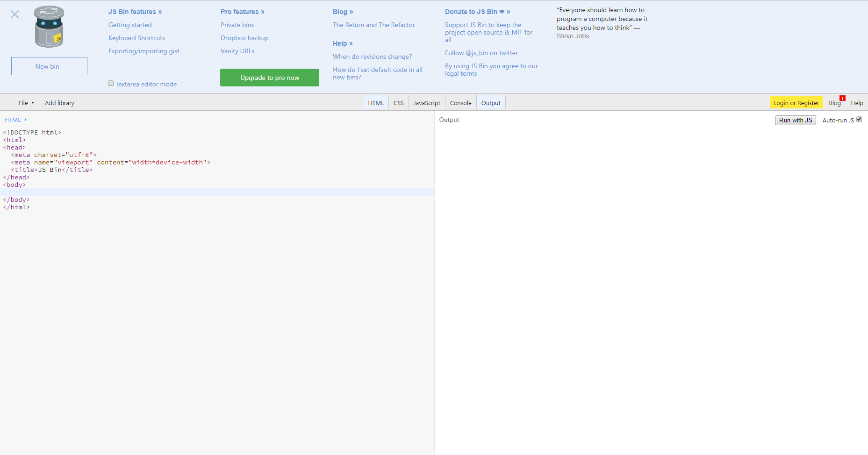This screenshot has height=455, width=868.
Task: Click the empty line inside body tag
Action: point(217,192)
